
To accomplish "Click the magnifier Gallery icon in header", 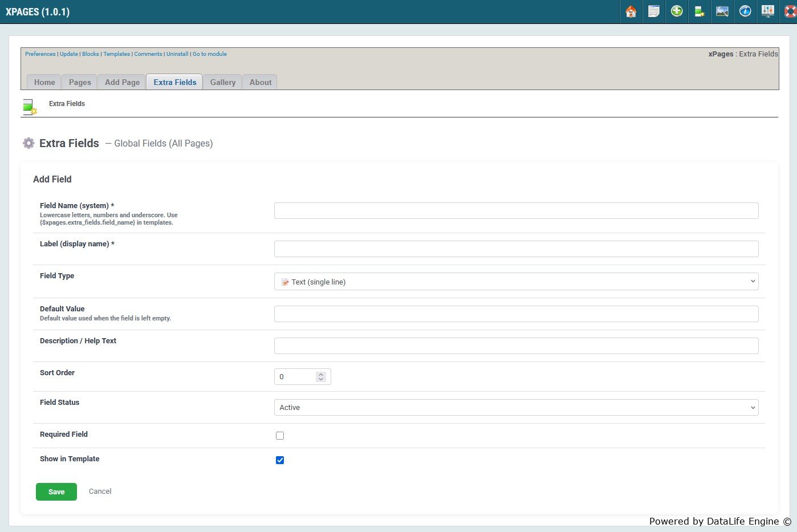I will tap(722, 11).
